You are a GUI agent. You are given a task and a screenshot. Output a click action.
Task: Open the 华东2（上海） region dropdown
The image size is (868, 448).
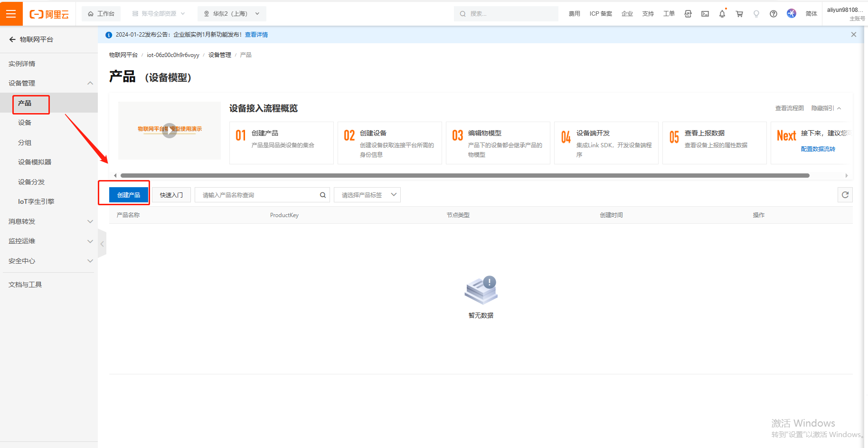point(232,14)
